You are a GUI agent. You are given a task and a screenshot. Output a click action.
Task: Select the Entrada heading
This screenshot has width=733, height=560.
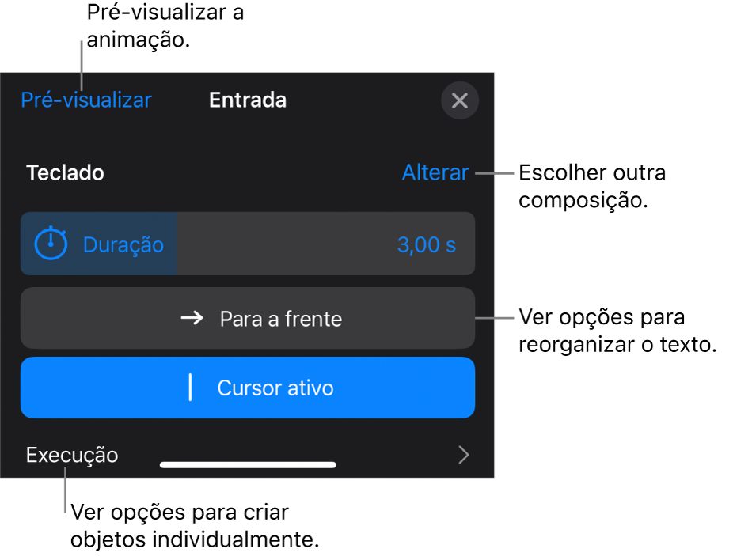[248, 100]
